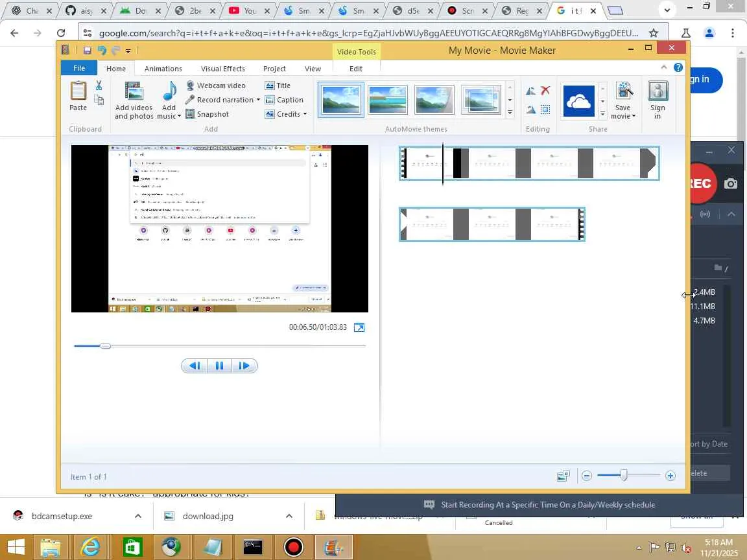The width and height of the screenshot is (747, 560).
Task: Add a Title to the movie
Action: point(278,86)
